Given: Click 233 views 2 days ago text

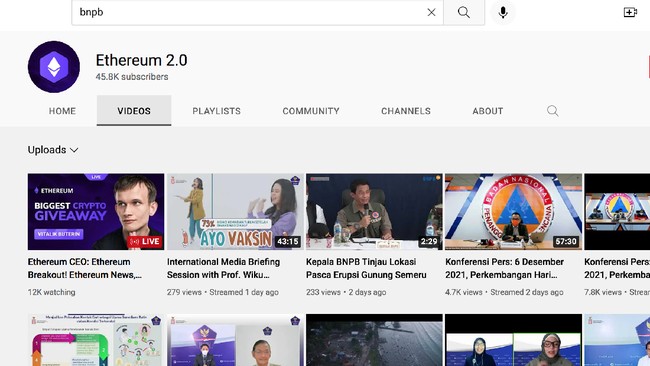Looking at the screenshot, I should click(x=346, y=292).
